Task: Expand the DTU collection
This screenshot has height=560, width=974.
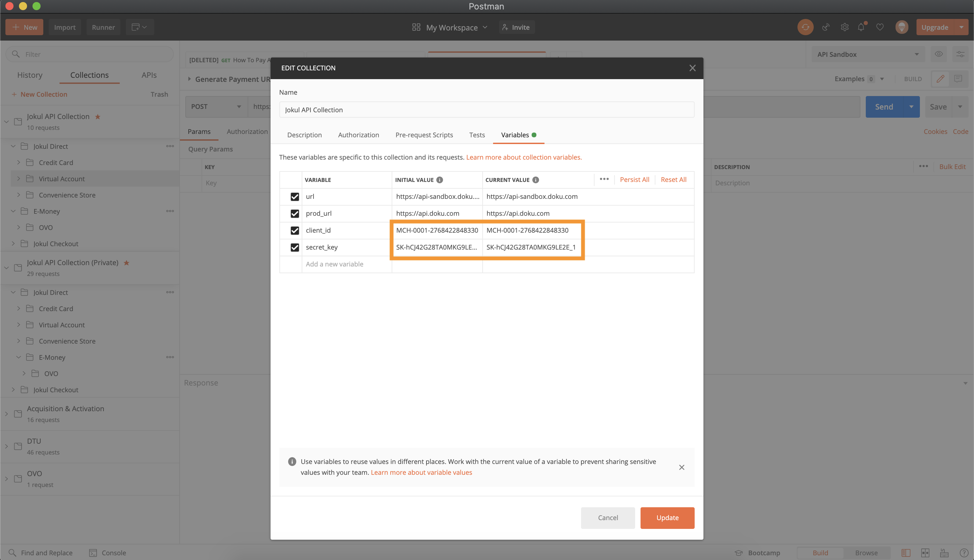Action: (x=6, y=446)
